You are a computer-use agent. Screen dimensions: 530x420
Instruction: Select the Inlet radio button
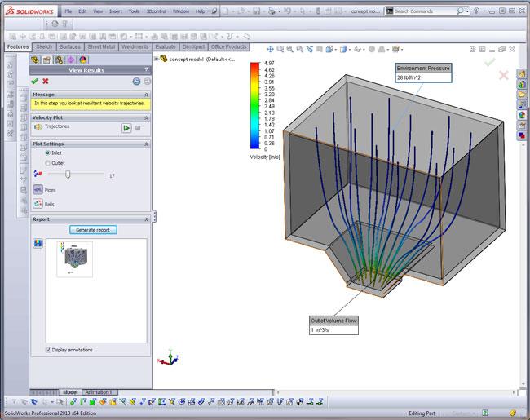click(48, 153)
